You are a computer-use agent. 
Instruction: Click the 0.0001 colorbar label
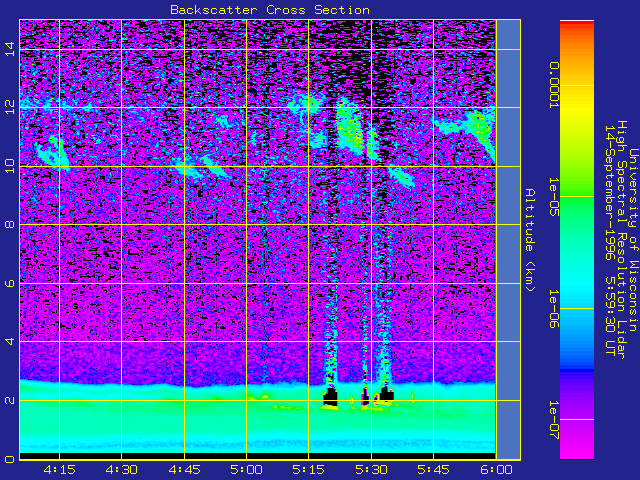click(553, 85)
